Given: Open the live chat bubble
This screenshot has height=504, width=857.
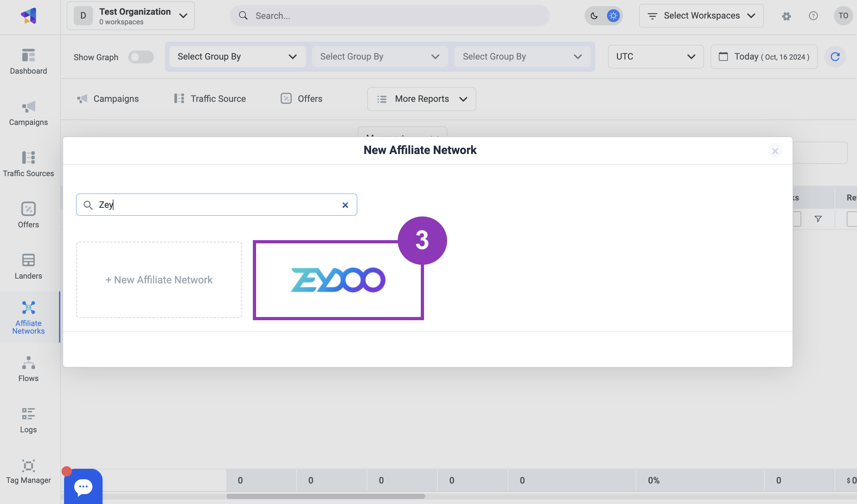Looking at the screenshot, I should (83, 486).
